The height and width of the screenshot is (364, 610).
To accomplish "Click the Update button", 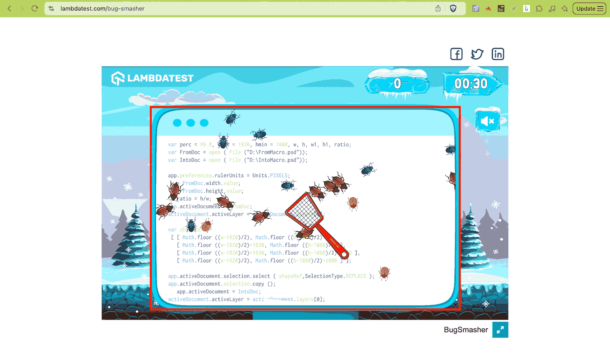I will point(589,8).
